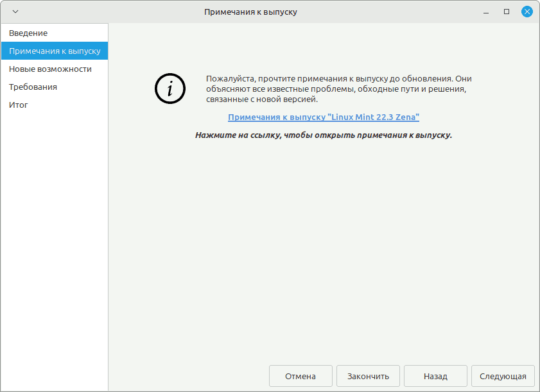540x392 pixels.
Task: Select the Примечания к выпуску sidebar step
Action: click(55, 51)
